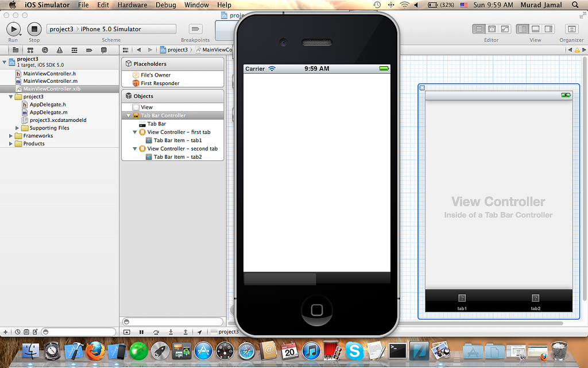Open AppDelegate.m in the project navigator
588x368 pixels.
48,113
